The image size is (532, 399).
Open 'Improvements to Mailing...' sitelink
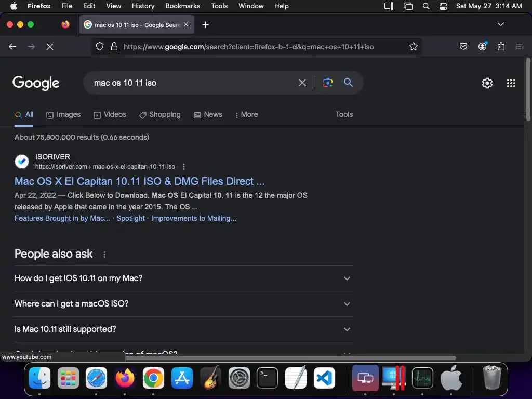click(x=194, y=218)
